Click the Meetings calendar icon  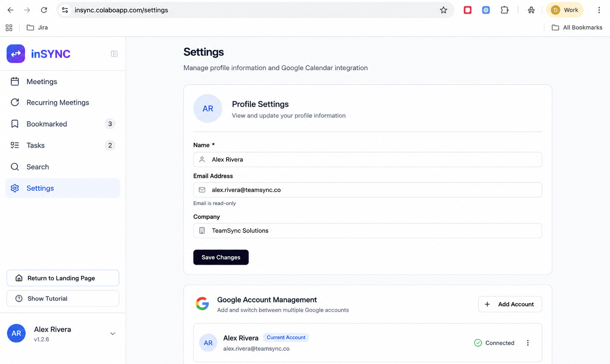click(x=15, y=82)
